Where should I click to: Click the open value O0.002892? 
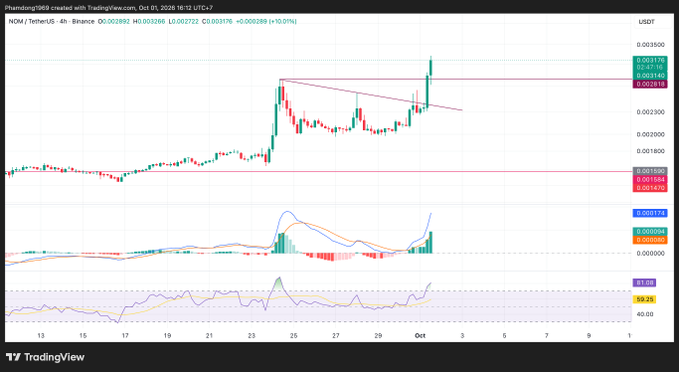click(x=114, y=21)
